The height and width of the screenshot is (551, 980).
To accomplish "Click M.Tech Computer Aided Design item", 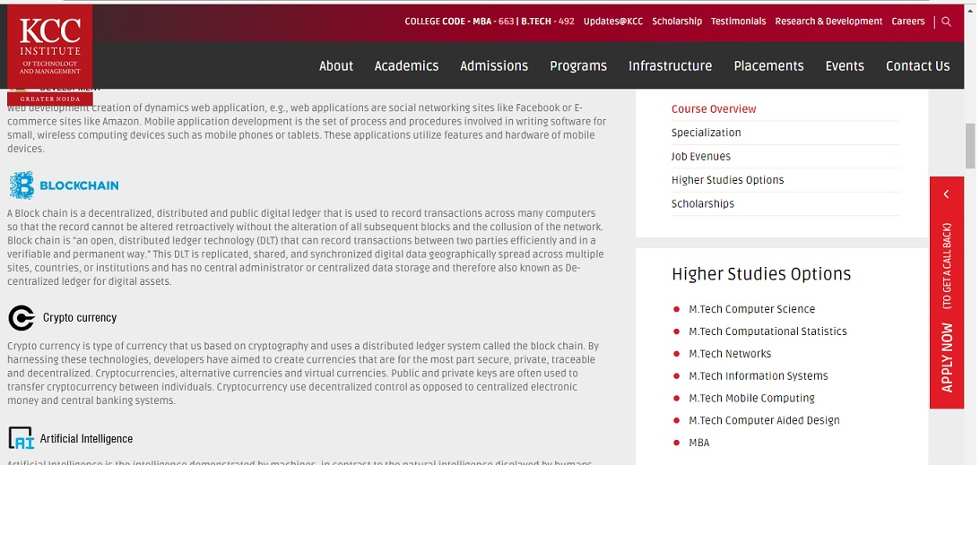I will click(765, 420).
